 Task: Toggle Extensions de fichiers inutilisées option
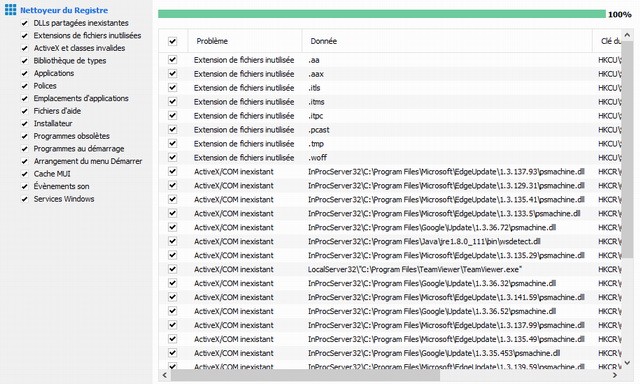click(24, 36)
